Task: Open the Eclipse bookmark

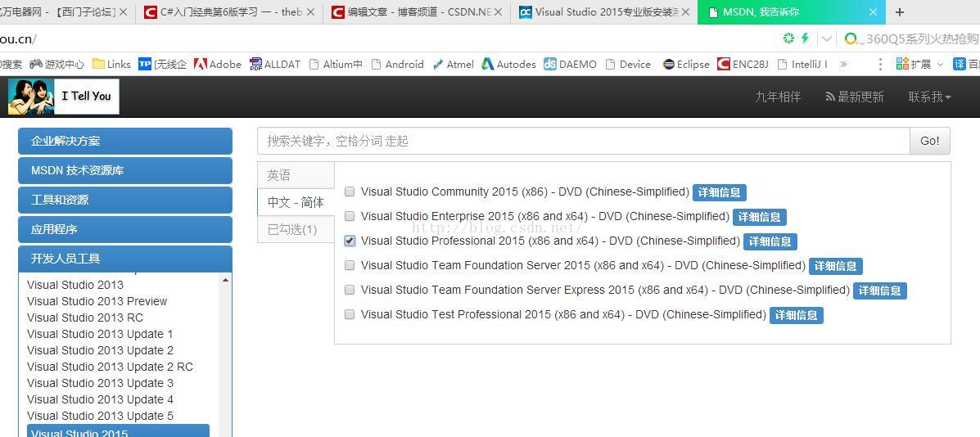Action: [x=686, y=64]
